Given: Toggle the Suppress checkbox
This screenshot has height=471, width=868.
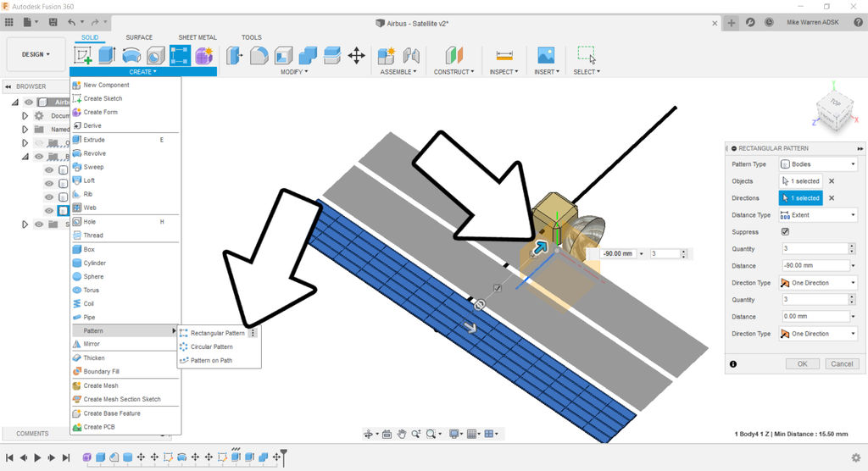Looking at the screenshot, I should [x=785, y=231].
